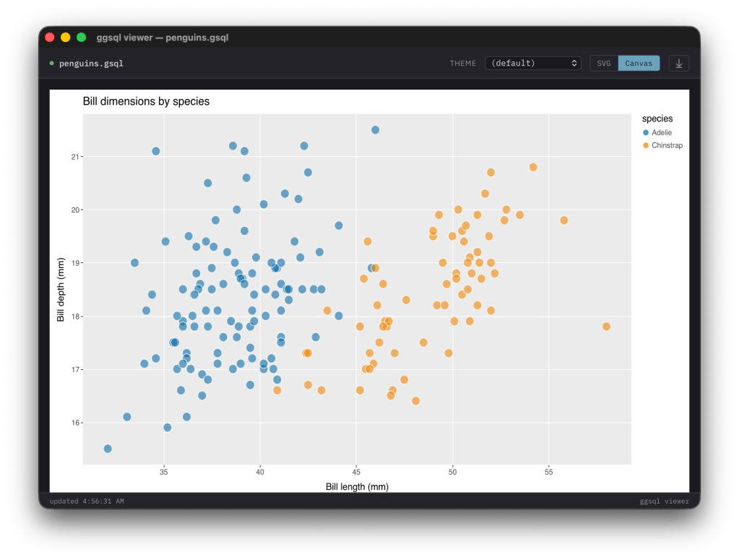Click the penguins.gsql file name
The image size is (739, 560).
[91, 64]
